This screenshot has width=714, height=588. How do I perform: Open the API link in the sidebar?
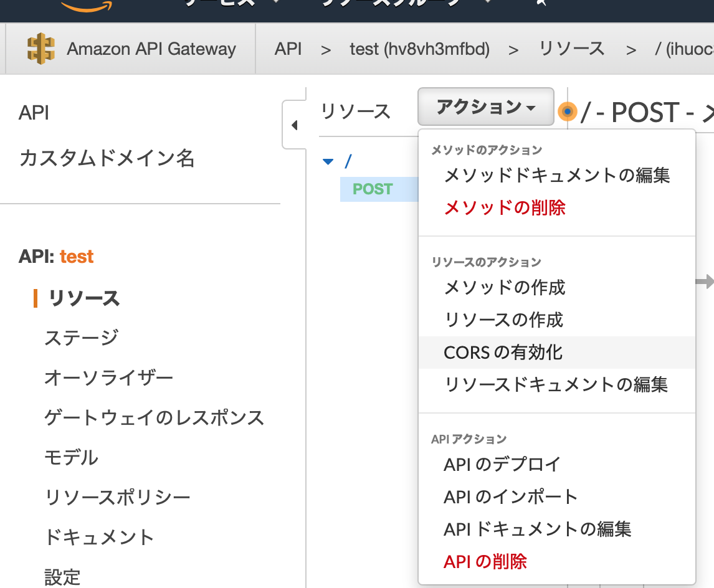34,113
